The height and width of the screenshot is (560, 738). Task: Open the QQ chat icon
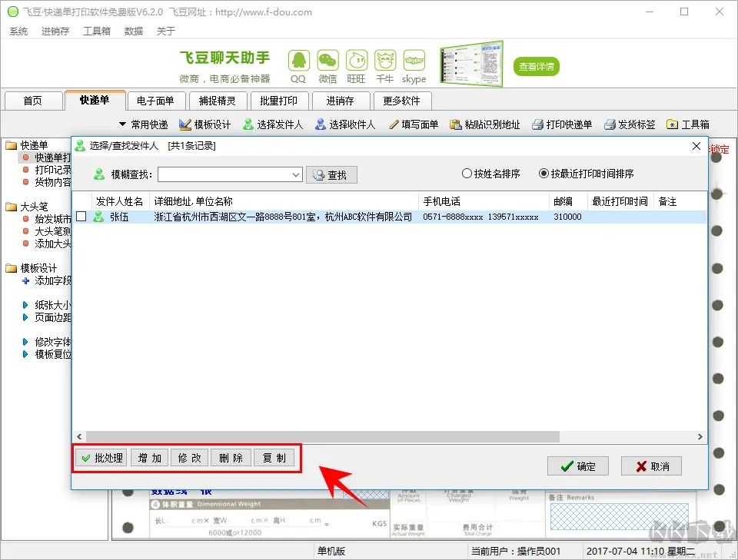click(298, 60)
